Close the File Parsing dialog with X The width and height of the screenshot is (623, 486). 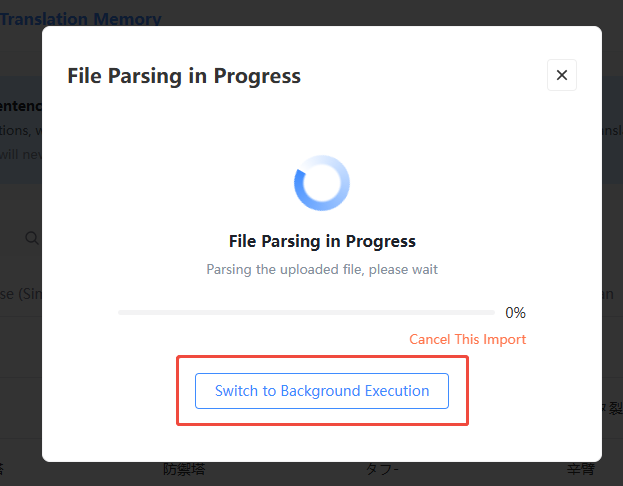561,75
